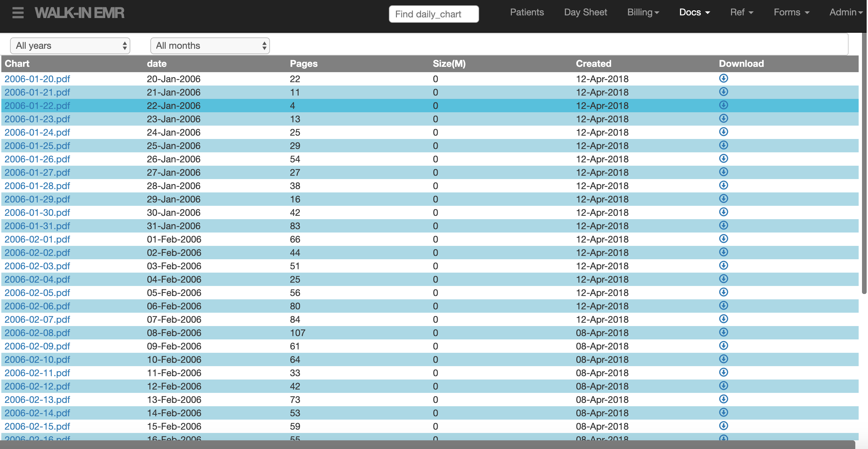This screenshot has width=868, height=449.
Task: Select the 107 pages cell
Action: pos(298,333)
